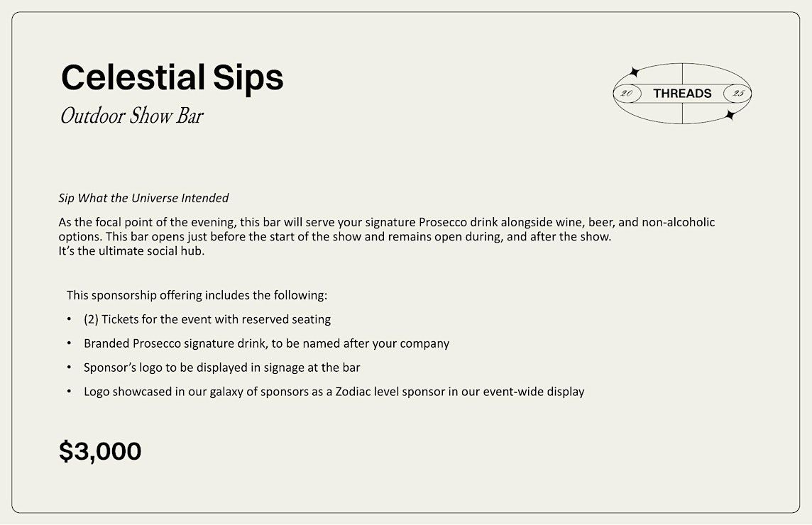Click the $3,000 price text

pos(100,451)
